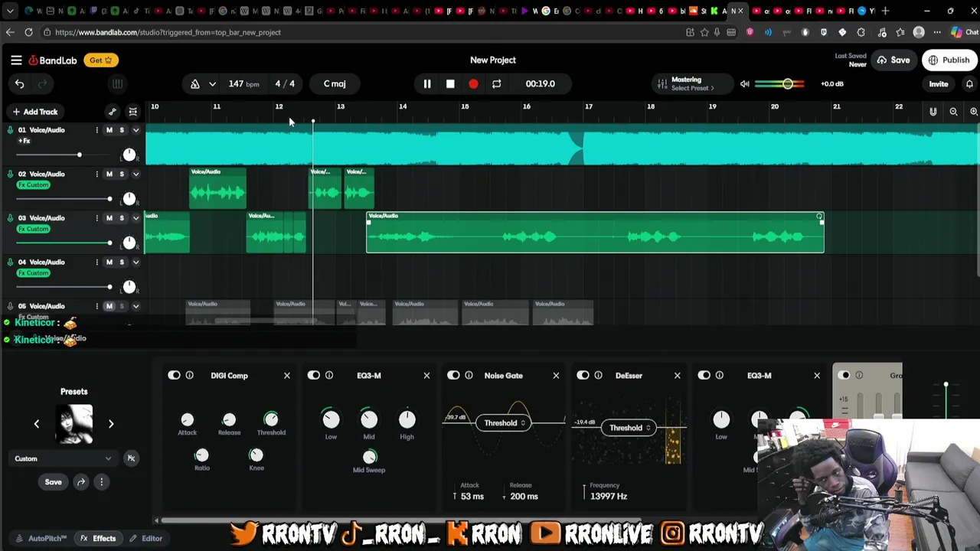
Task: Click the Publish button
Action: 949,60
